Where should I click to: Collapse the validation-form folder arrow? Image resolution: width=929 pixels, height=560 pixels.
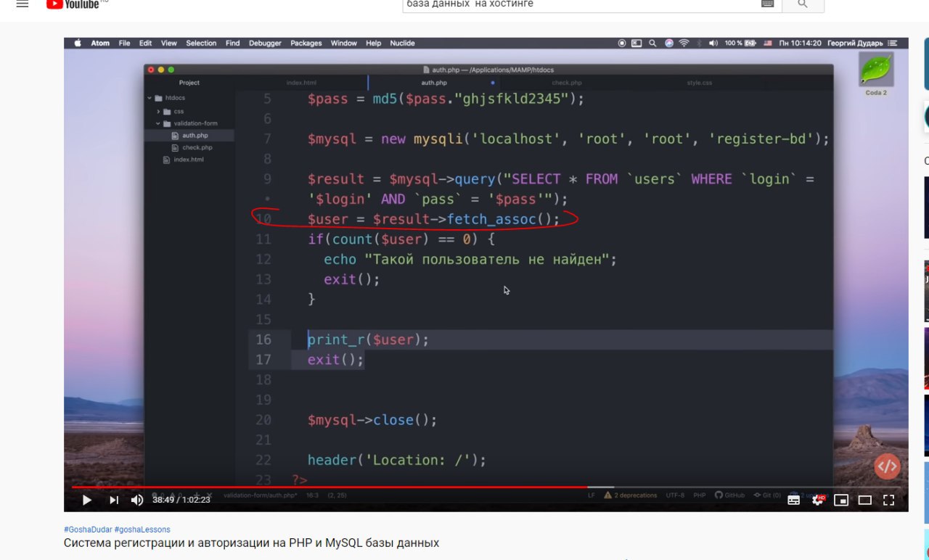pos(158,123)
